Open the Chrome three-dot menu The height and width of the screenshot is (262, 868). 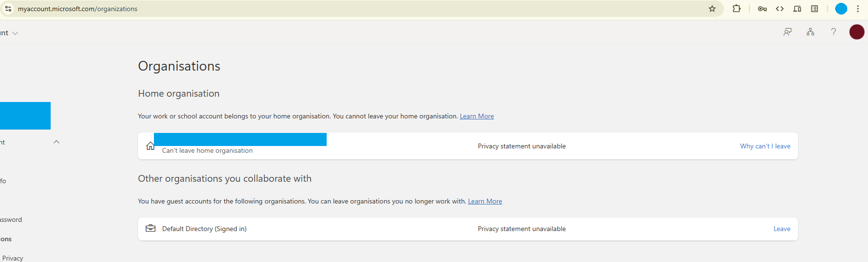(x=858, y=9)
